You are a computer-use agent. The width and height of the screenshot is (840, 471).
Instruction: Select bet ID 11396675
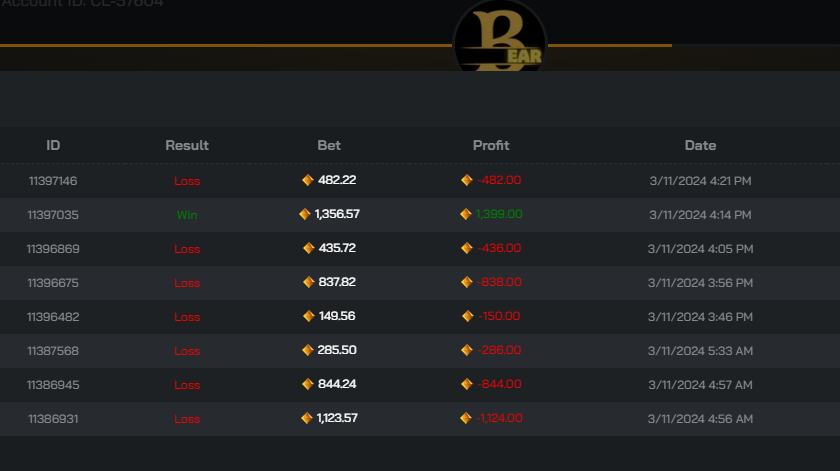(x=53, y=283)
